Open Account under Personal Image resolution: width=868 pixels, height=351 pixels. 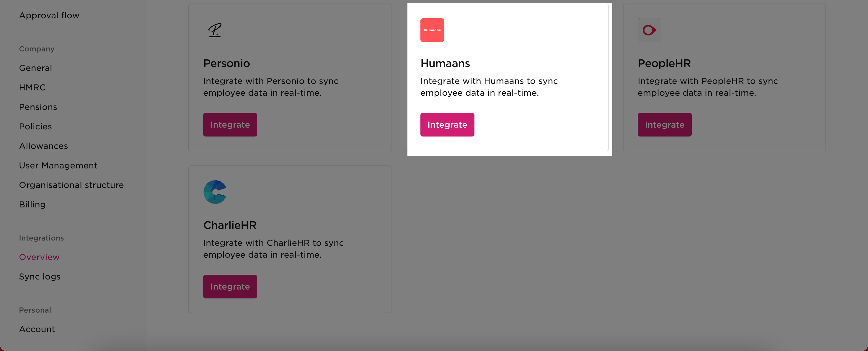pos(37,329)
